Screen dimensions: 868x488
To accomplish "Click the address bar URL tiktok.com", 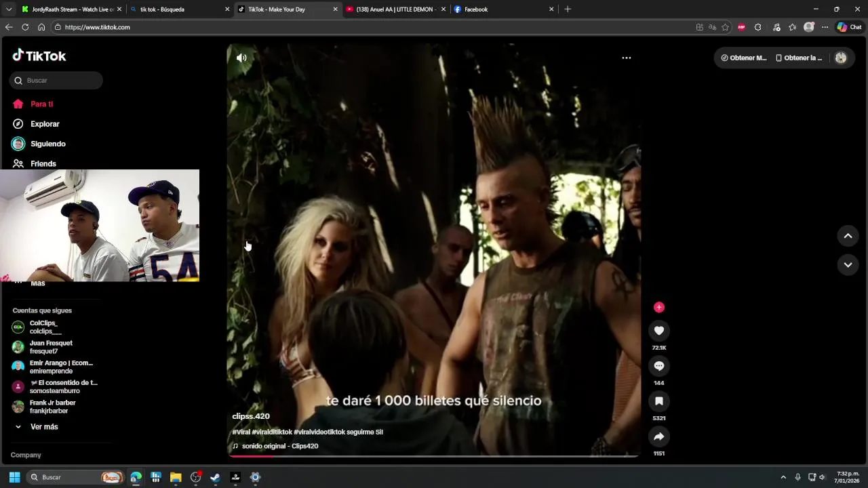I will (x=98, y=27).
